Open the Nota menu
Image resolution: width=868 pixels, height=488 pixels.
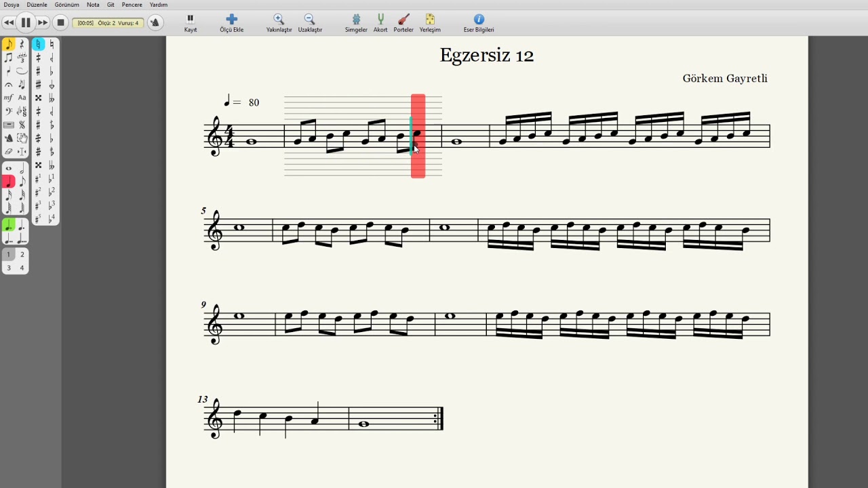pyautogui.click(x=93, y=5)
